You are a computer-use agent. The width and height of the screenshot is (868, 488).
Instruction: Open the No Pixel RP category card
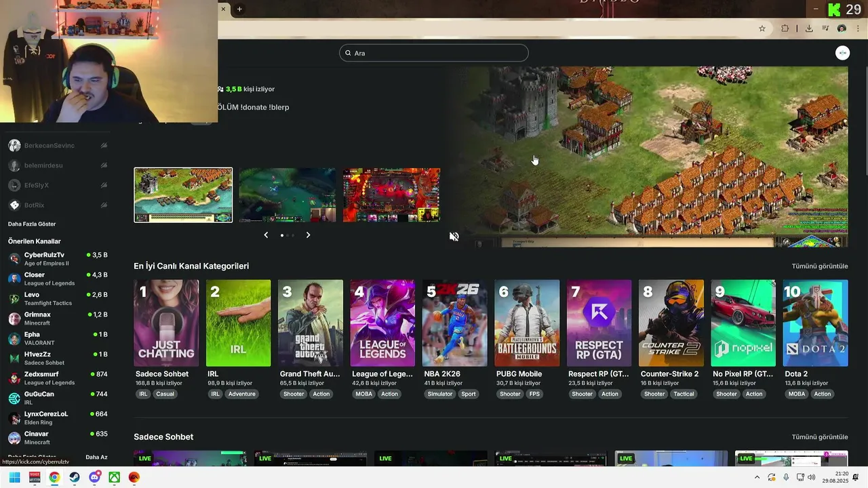(x=743, y=323)
